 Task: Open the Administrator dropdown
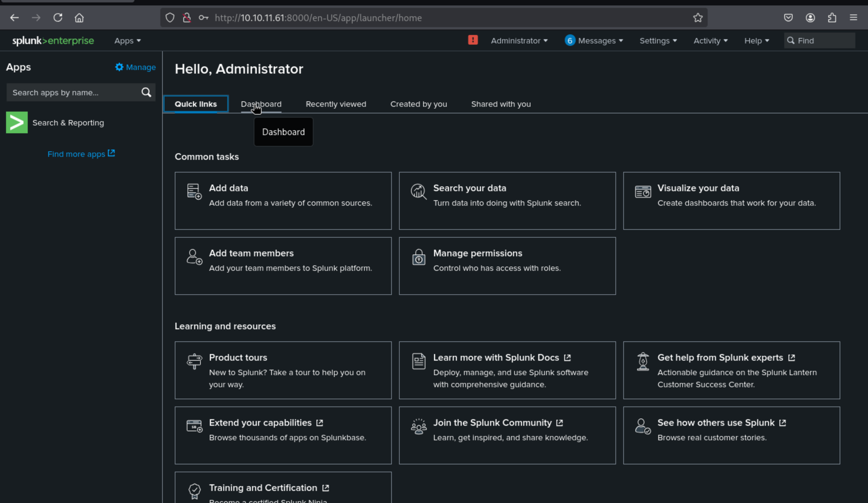point(519,41)
